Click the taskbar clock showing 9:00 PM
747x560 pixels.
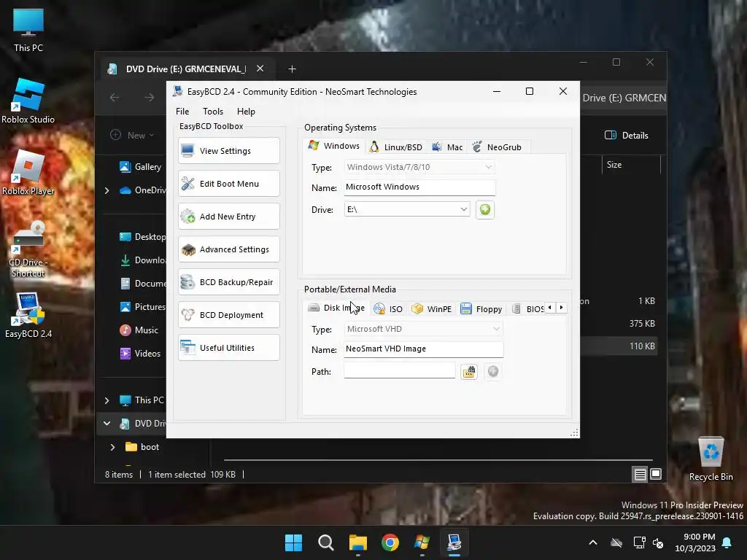click(695, 542)
